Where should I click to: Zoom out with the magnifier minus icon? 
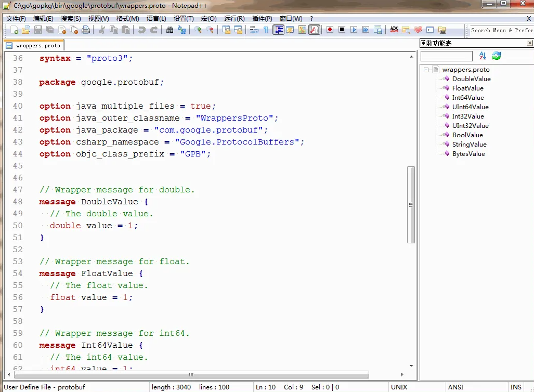[x=210, y=30]
